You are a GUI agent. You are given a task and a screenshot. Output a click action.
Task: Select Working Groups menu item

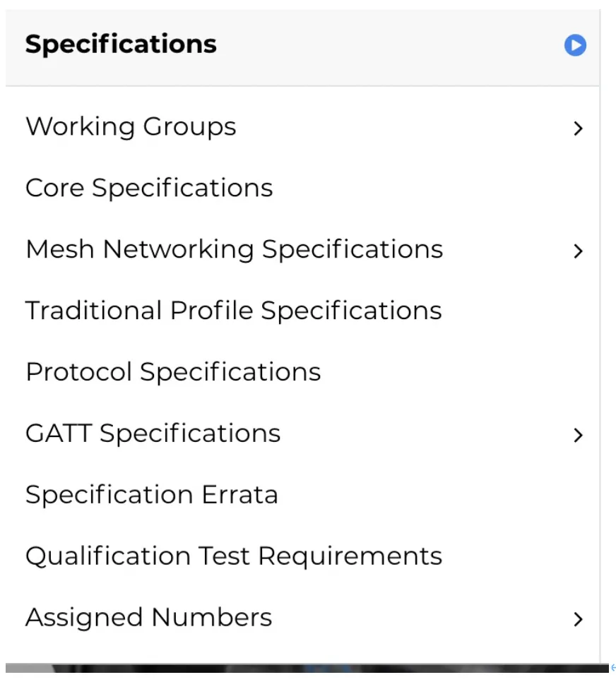(x=131, y=126)
